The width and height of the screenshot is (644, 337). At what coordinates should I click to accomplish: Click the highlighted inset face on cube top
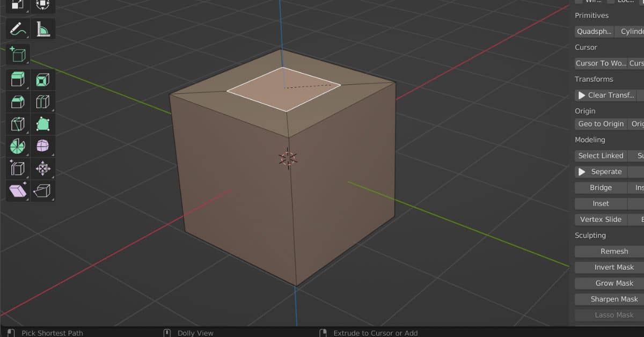tap(283, 89)
